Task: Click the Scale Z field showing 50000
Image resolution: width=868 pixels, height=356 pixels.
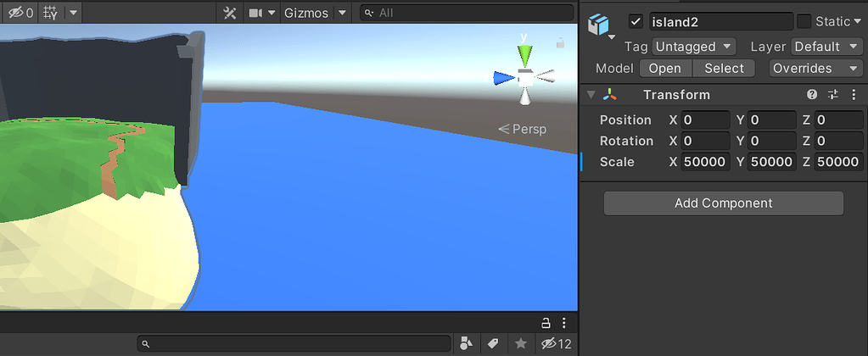Action: [838, 162]
